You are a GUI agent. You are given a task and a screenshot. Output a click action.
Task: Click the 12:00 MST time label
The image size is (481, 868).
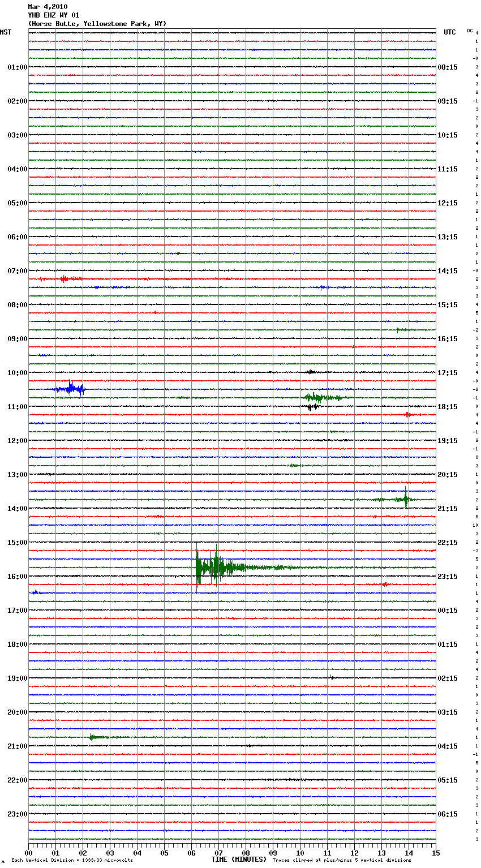point(18,441)
